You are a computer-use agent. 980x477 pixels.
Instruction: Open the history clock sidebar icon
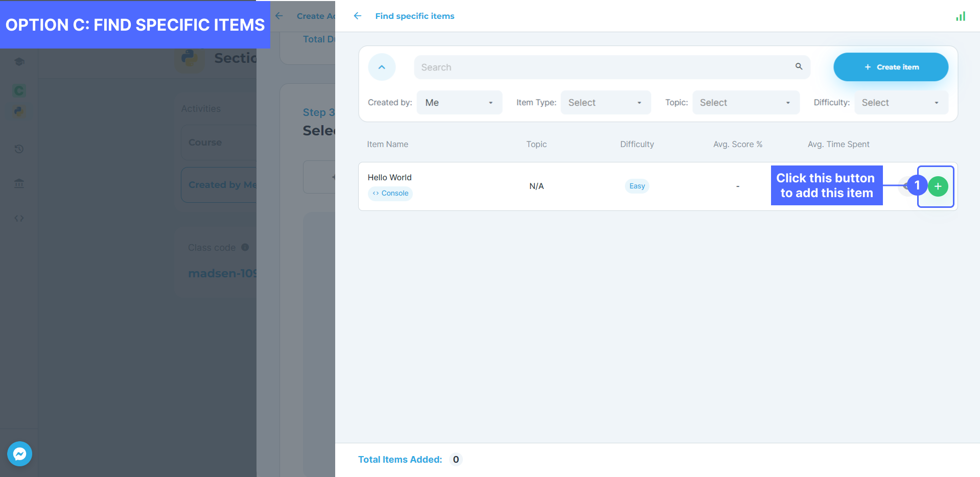coord(19,149)
